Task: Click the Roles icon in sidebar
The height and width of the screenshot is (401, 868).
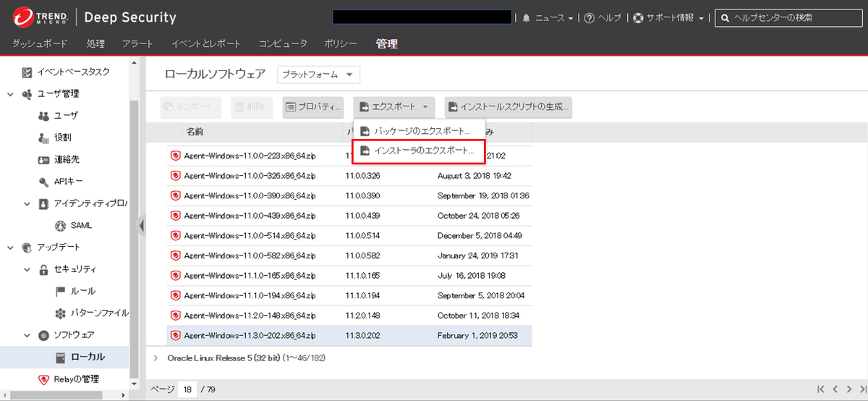Action: (43, 138)
